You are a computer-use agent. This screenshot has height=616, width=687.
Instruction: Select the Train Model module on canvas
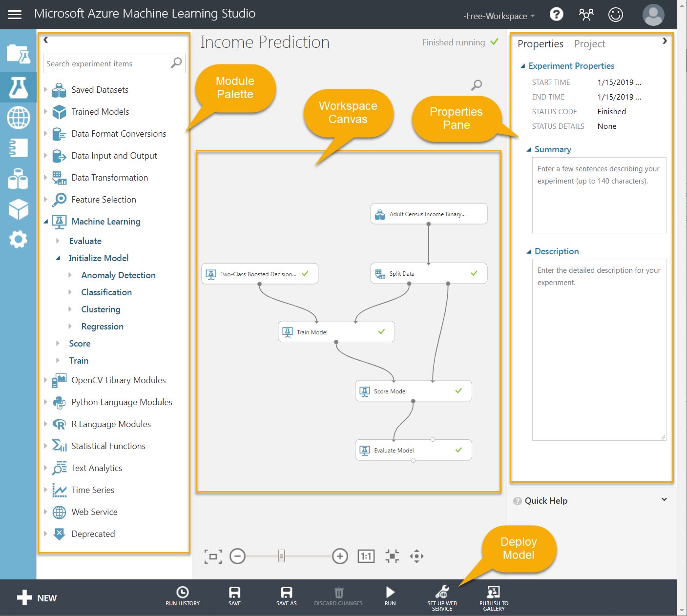336,332
